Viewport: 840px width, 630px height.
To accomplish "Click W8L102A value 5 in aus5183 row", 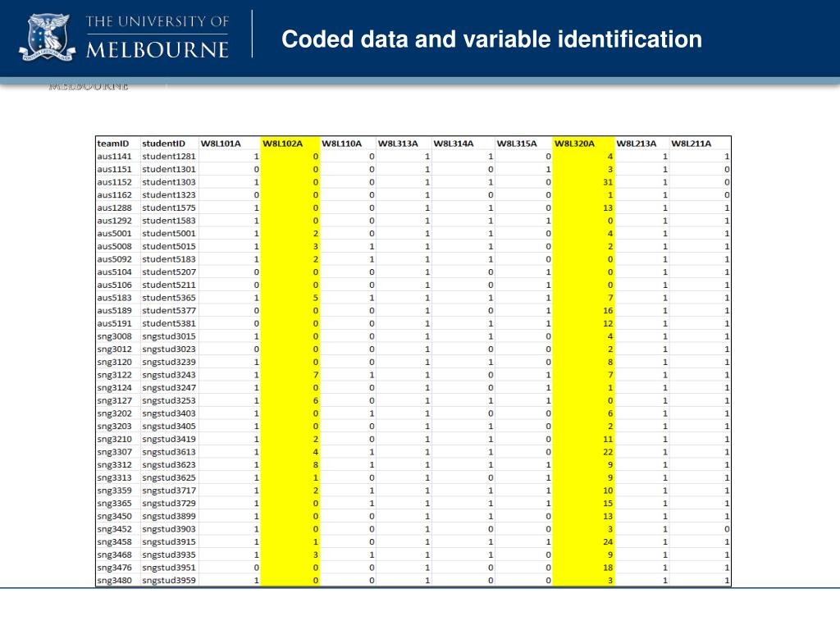I will [x=316, y=298].
